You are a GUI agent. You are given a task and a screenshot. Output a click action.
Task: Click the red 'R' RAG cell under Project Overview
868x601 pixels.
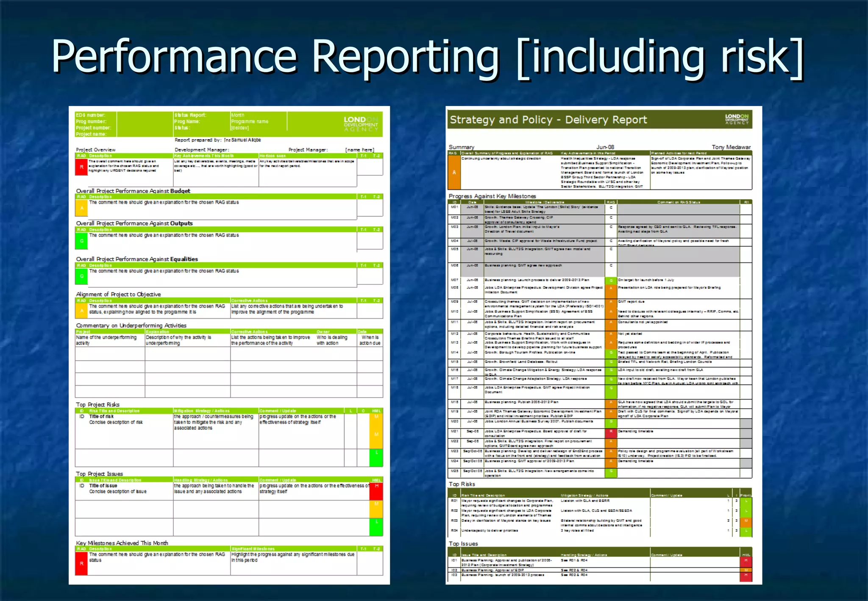tap(81, 167)
